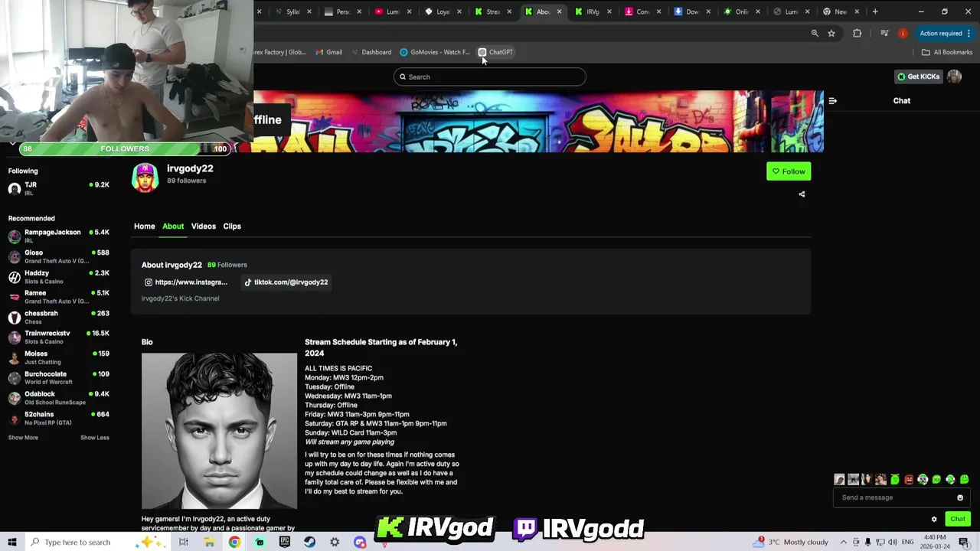The image size is (980, 551).
Task: Switch to the Downloads browser tab
Action: pos(691,11)
